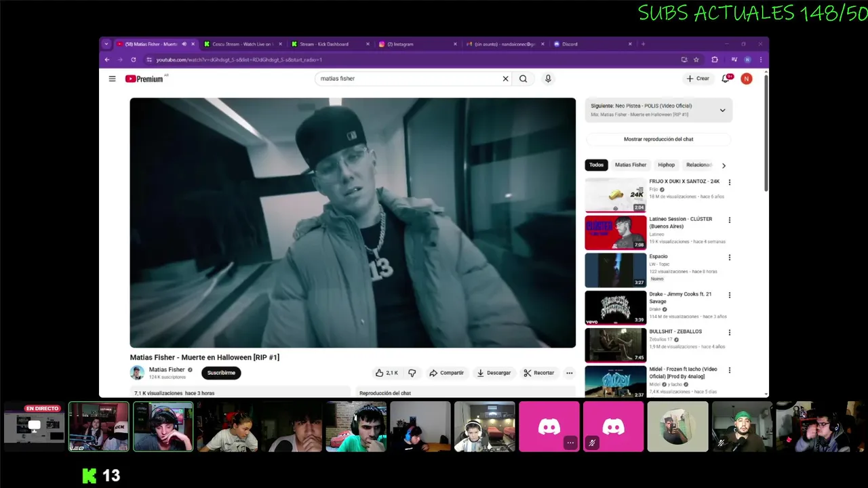This screenshot has width=868, height=488.
Task: Click the YouTube Premium logo
Action: coord(144,79)
